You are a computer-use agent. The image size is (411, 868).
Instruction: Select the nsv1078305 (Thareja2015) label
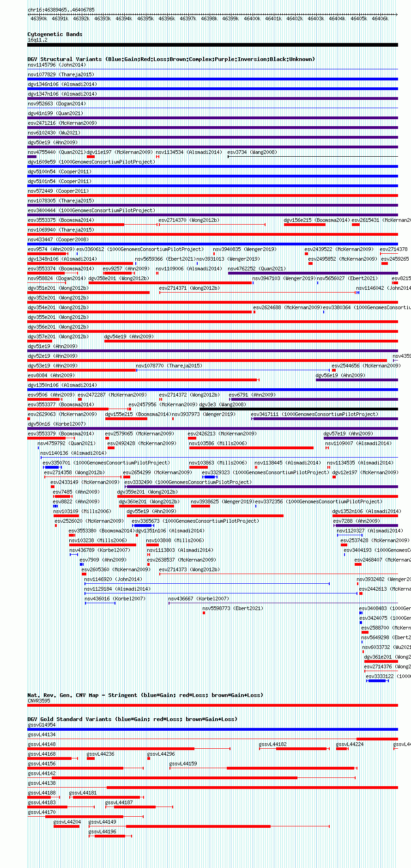click(x=61, y=201)
